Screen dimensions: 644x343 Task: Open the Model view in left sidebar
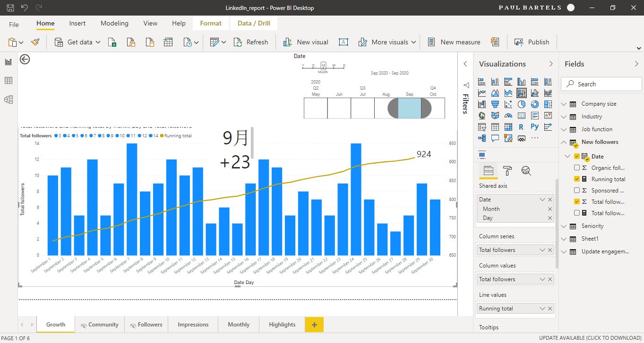tap(9, 100)
